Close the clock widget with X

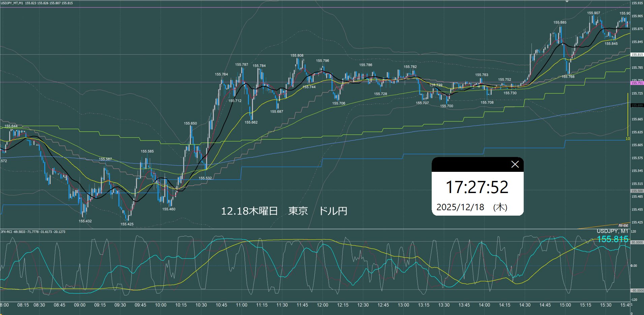515,164
